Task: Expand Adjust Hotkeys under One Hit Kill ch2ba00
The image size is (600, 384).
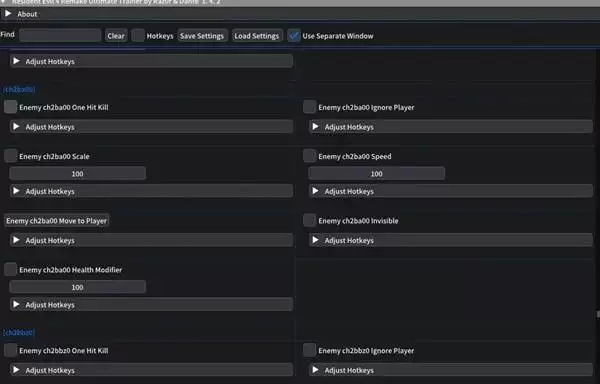Action: pos(152,127)
